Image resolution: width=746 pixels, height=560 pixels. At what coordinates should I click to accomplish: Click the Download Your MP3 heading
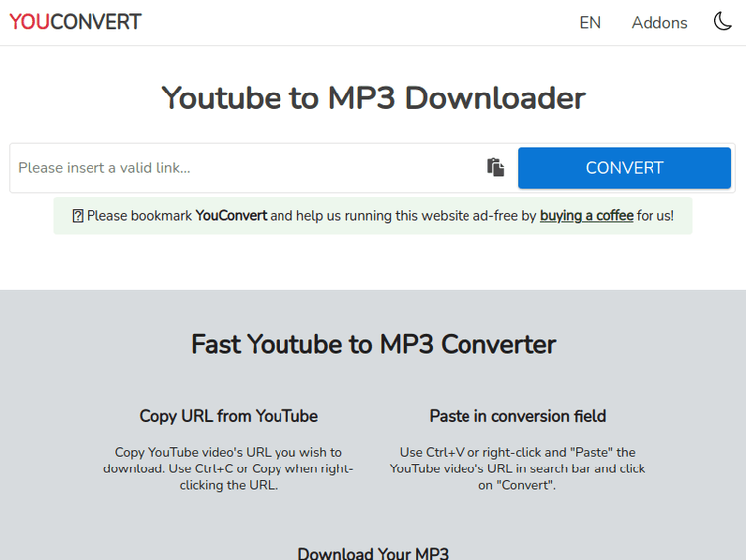(373, 553)
